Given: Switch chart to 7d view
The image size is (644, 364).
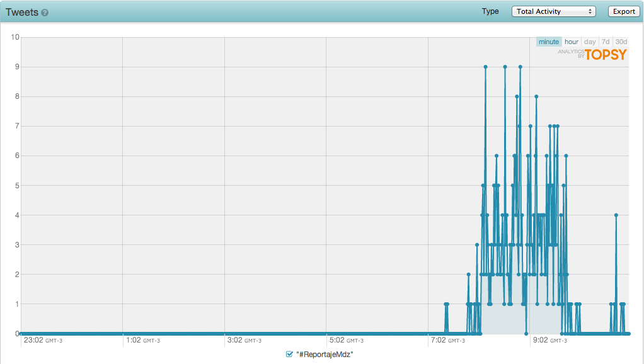Looking at the screenshot, I should 606,42.
